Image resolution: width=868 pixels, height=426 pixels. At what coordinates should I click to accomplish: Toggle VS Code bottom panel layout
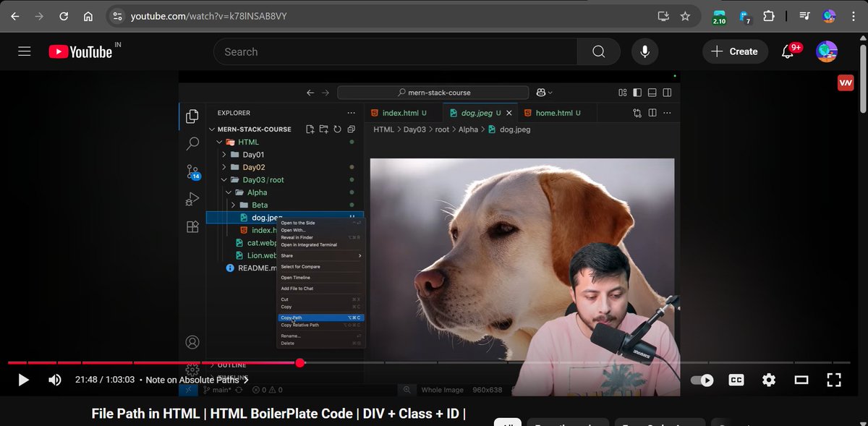pos(652,93)
